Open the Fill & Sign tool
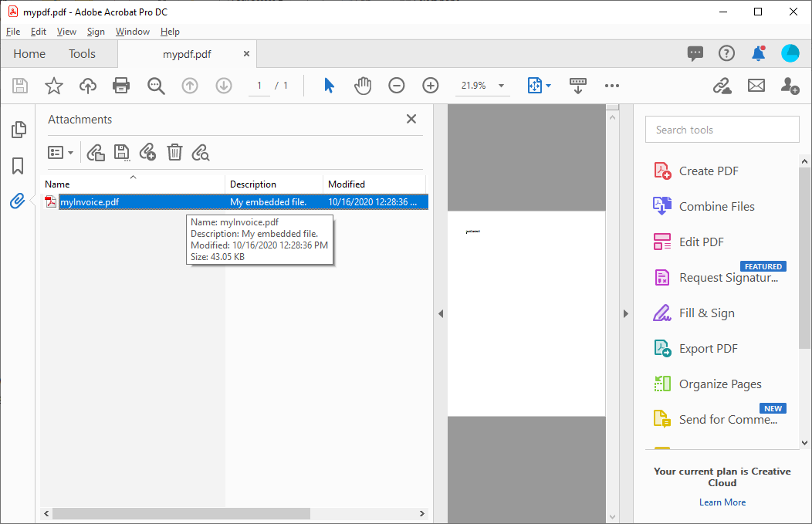Image resolution: width=812 pixels, height=524 pixels. pyautogui.click(x=694, y=313)
